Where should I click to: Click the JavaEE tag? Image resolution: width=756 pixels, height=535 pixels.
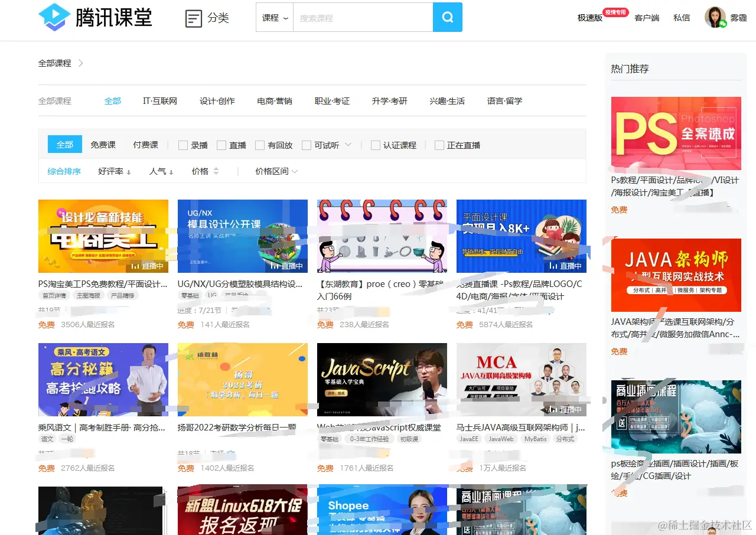tap(470, 439)
